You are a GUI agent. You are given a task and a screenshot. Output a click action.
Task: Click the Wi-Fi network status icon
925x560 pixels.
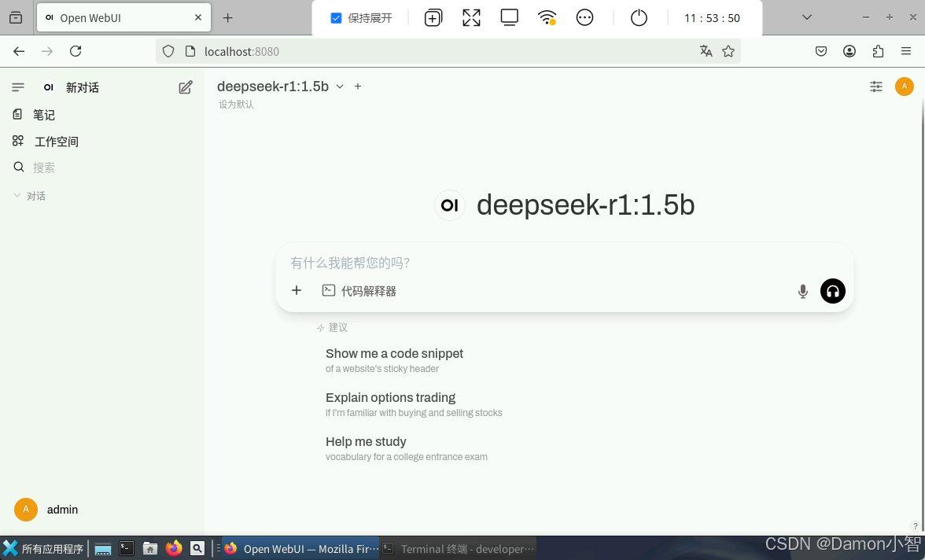click(547, 18)
